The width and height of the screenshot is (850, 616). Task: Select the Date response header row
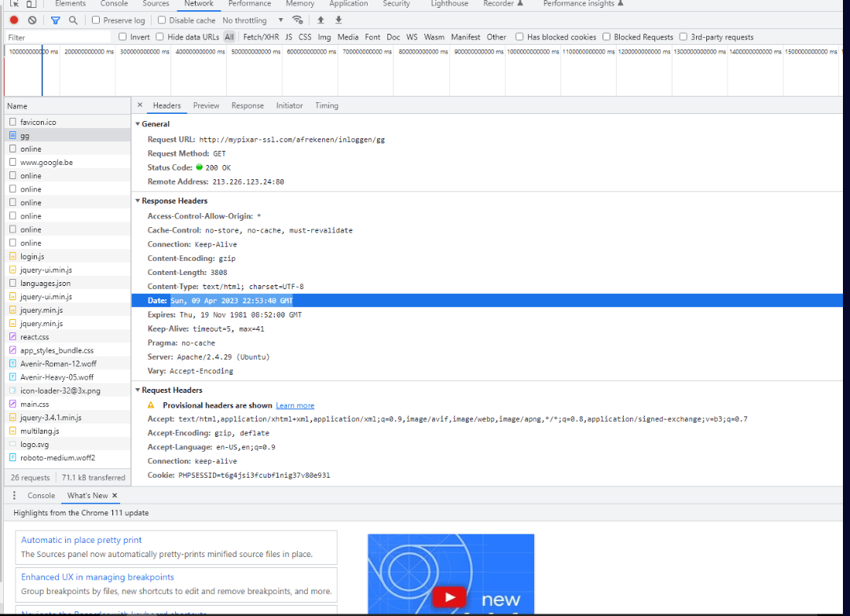pos(487,300)
